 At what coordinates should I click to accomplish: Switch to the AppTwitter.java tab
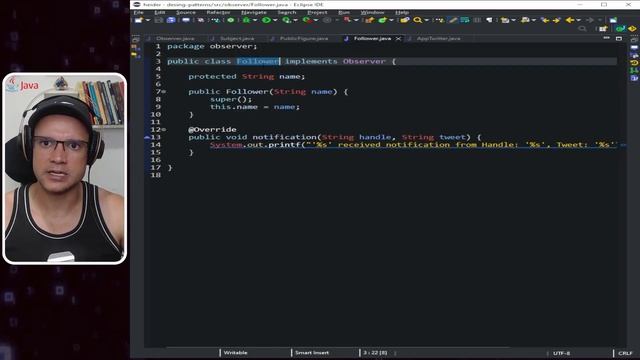438,38
